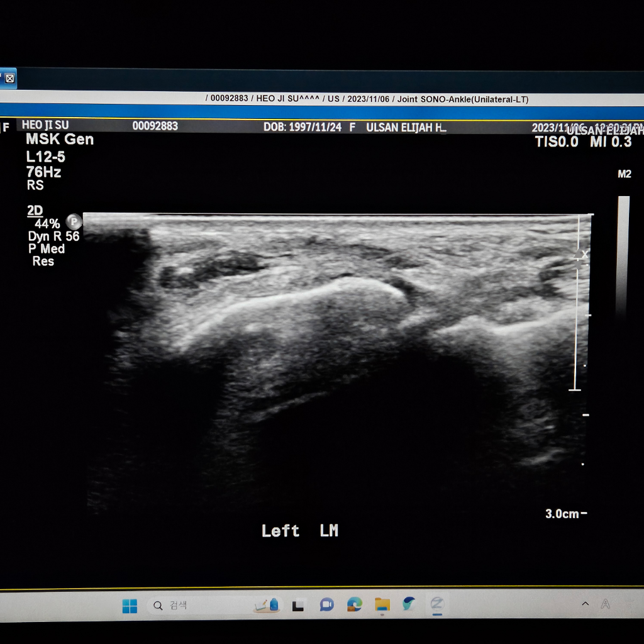Click the 3.0cm depth label
This screenshot has width=644, height=644.
[x=562, y=514]
